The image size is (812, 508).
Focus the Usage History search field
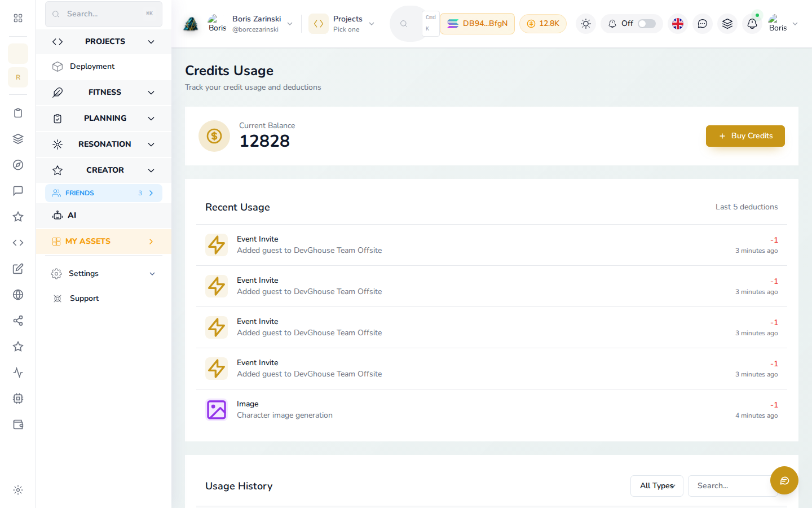coord(732,486)
